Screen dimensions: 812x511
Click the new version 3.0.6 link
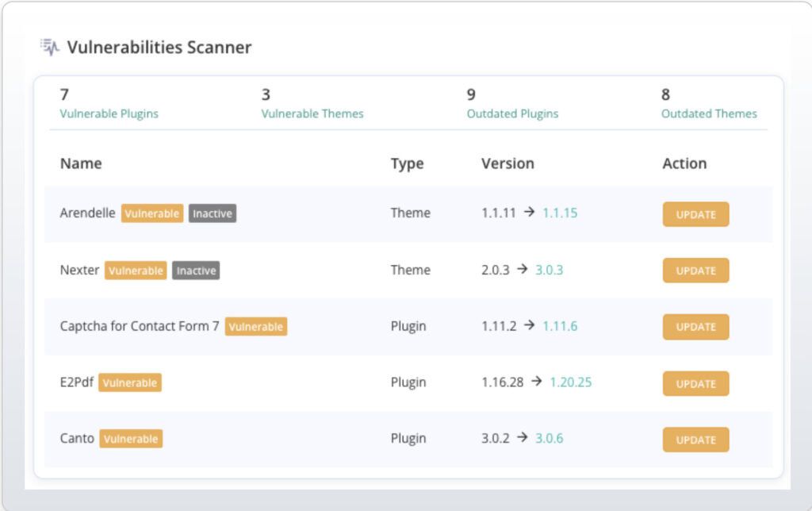pos(549,438)
